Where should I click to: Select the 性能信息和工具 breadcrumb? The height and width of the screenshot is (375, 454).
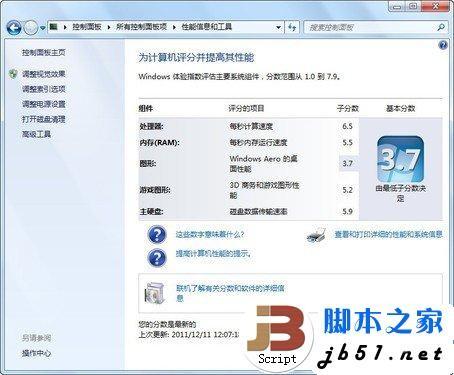(x=206, y=27)
